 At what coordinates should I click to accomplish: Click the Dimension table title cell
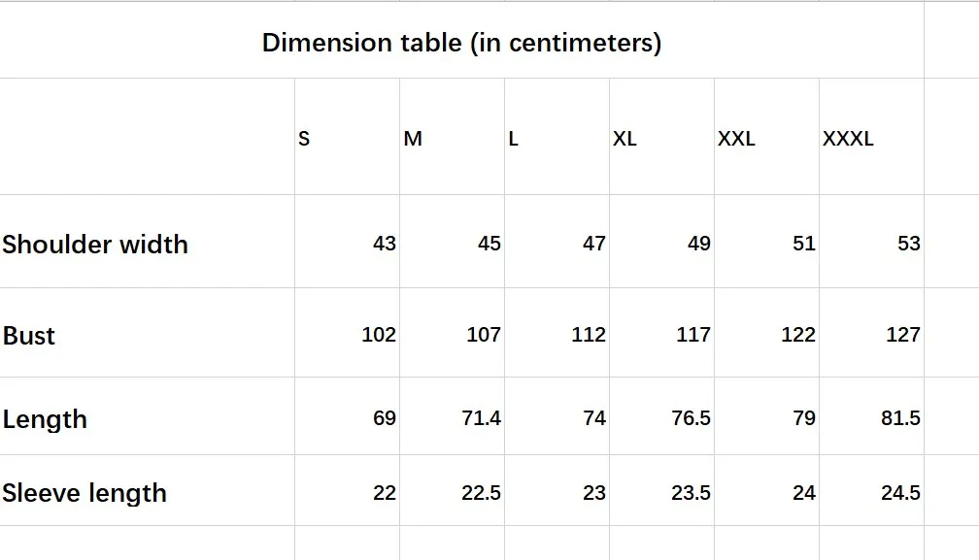click(x=461, y=43)
